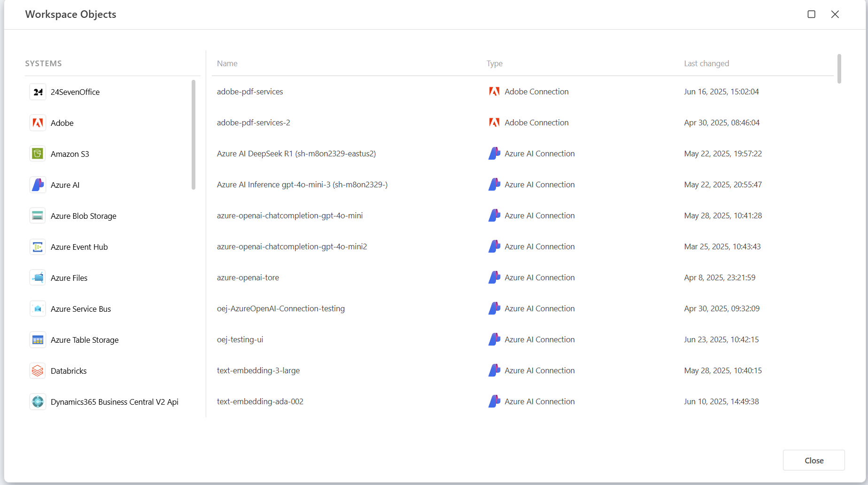Click the Azure Service Bus icon
The width and height of the screenshot is (868, 485).
[x=38, y=309]
